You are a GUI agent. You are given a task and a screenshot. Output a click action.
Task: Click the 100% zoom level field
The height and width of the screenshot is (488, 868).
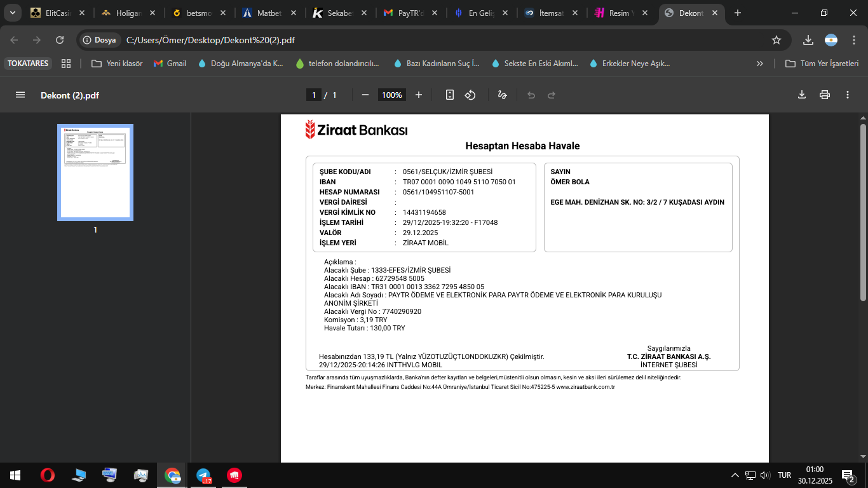[392, 95]
